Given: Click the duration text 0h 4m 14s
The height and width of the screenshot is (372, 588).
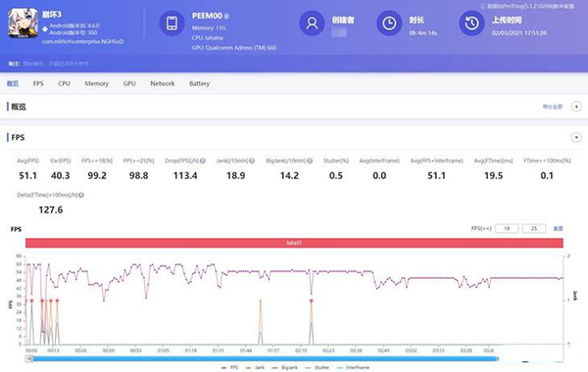Looking at the screenshot, I should (x=423, y=33).
